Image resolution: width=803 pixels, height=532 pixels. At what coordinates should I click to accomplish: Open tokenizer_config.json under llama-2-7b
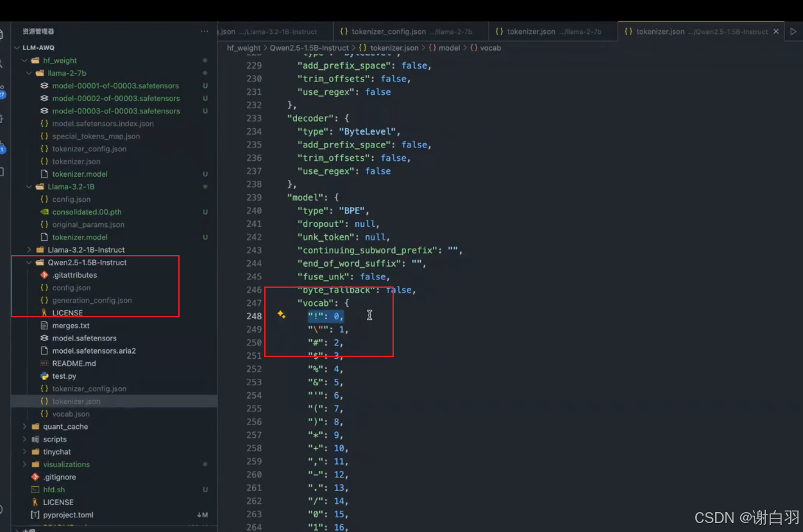tap(89, 149)
